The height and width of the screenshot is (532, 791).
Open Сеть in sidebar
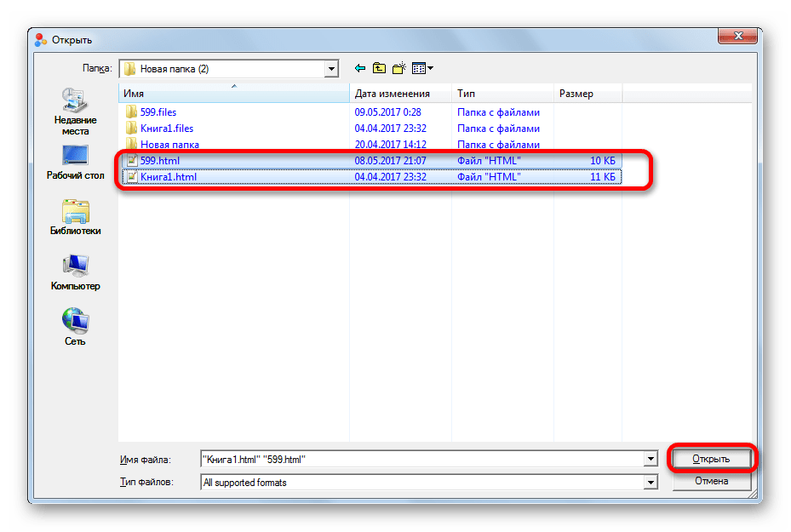coord(75,327)
